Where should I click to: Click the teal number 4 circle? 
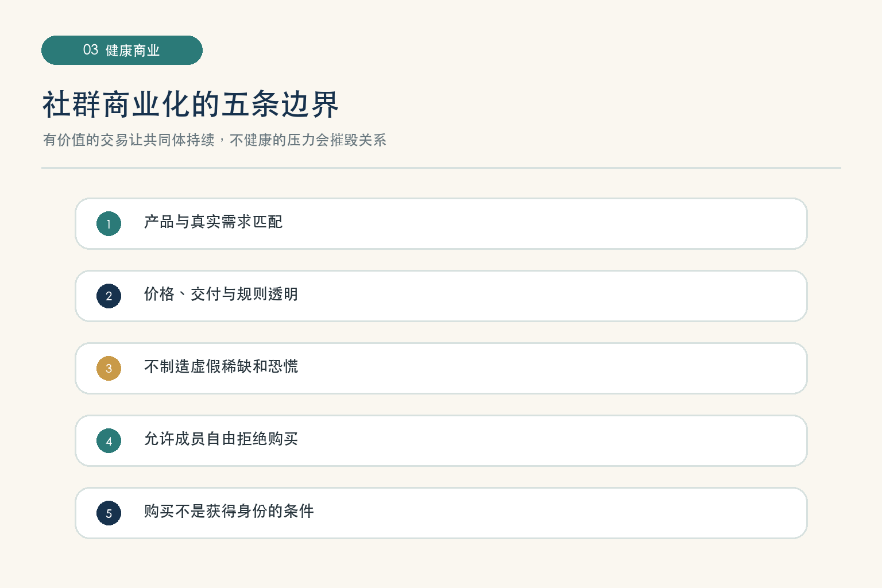coord(109,441)
